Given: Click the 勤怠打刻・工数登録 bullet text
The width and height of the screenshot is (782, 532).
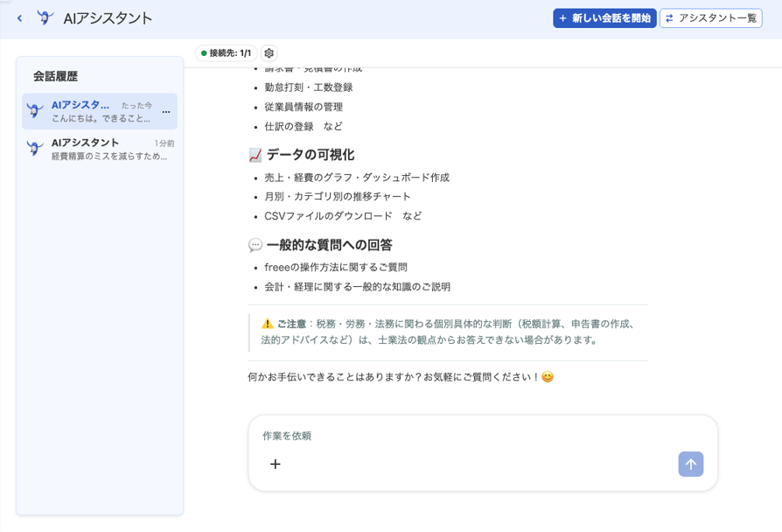Looking at the screenshot, I should coord(308,87).
